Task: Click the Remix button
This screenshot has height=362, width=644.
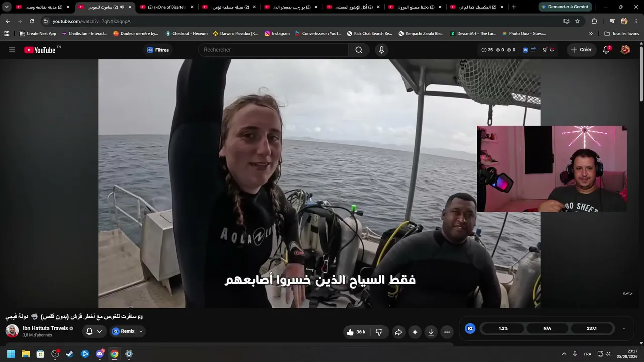Action: pyautogui.click(x=123, y=331)
